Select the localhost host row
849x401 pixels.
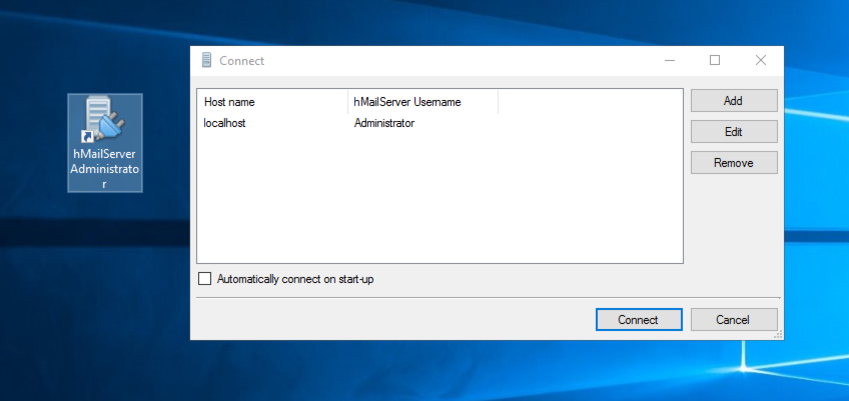(x=440, y=123)
